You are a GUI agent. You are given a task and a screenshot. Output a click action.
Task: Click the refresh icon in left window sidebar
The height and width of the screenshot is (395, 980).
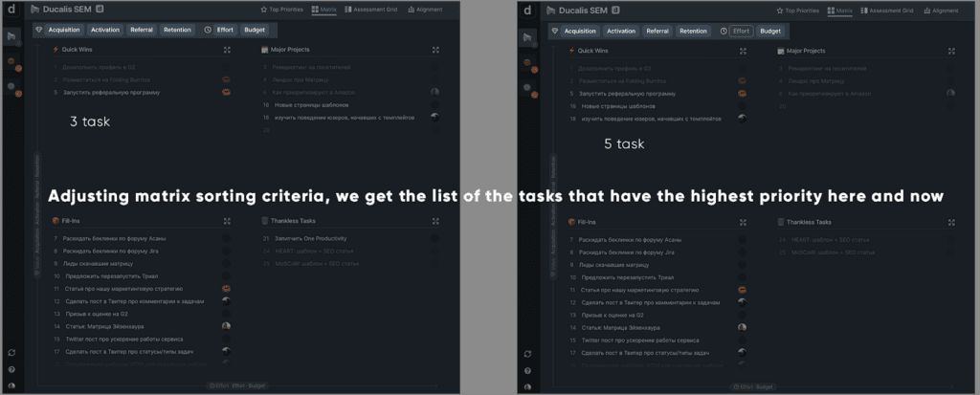click(11, 353)
